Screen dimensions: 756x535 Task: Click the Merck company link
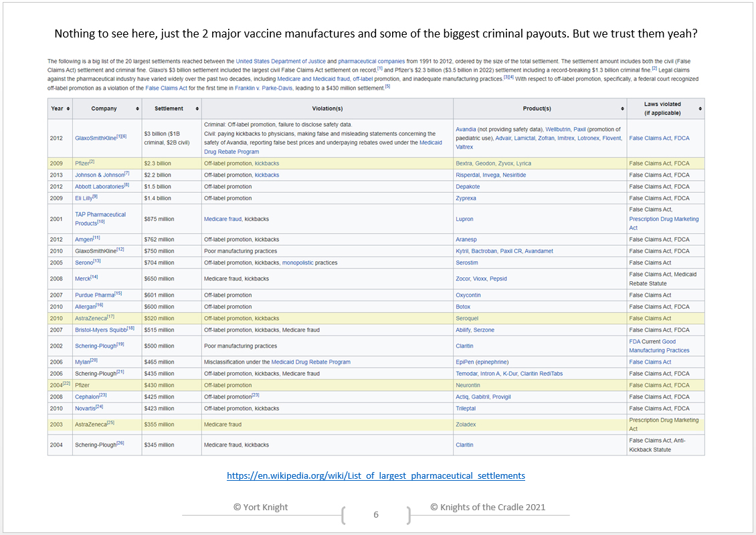click(82, 279)
